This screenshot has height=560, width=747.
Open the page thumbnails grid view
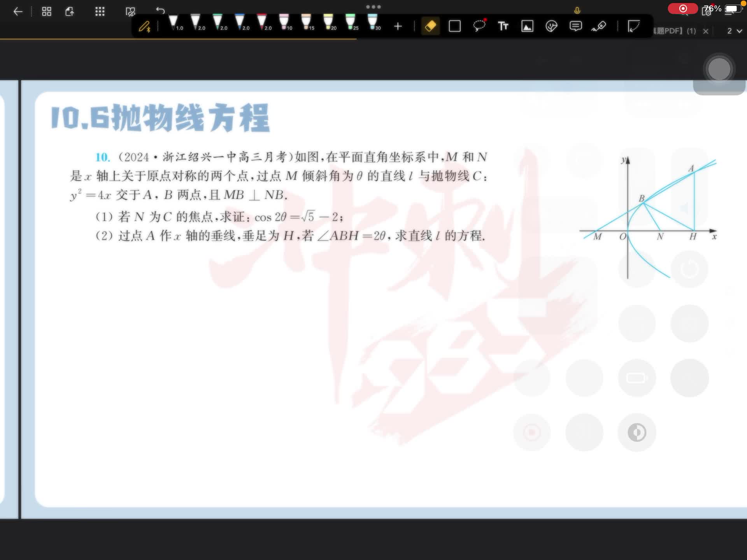(47, 12)
